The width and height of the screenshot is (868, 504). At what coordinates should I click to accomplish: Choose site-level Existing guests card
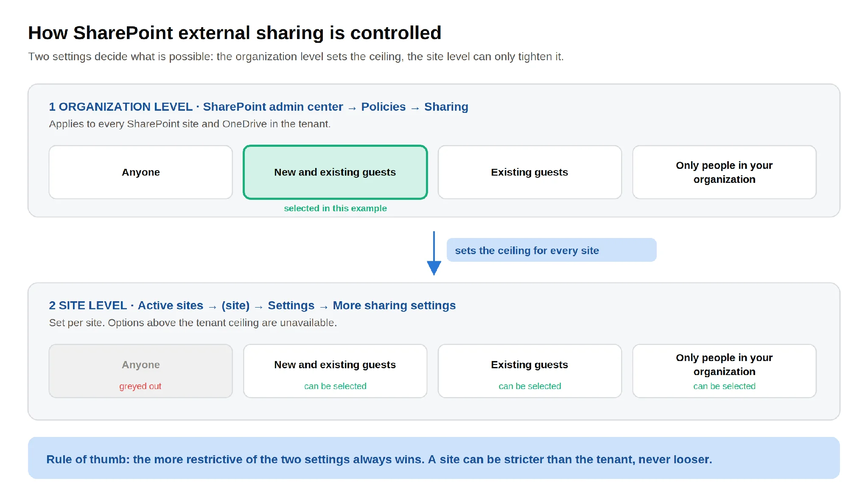click(529, 371)
